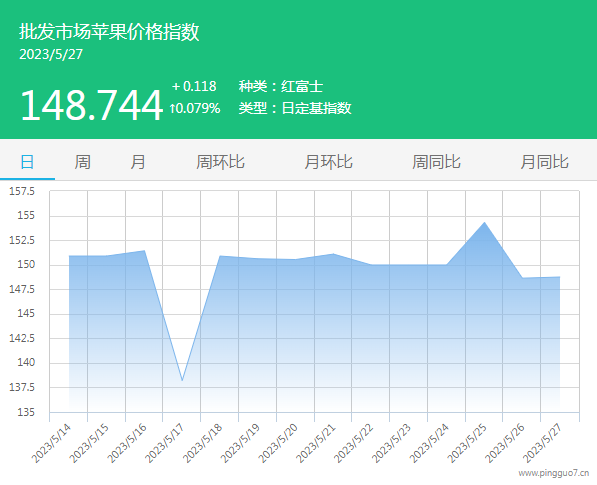Switch to the 周 weekly tab

pyautogui.click(x=82, y=162)
